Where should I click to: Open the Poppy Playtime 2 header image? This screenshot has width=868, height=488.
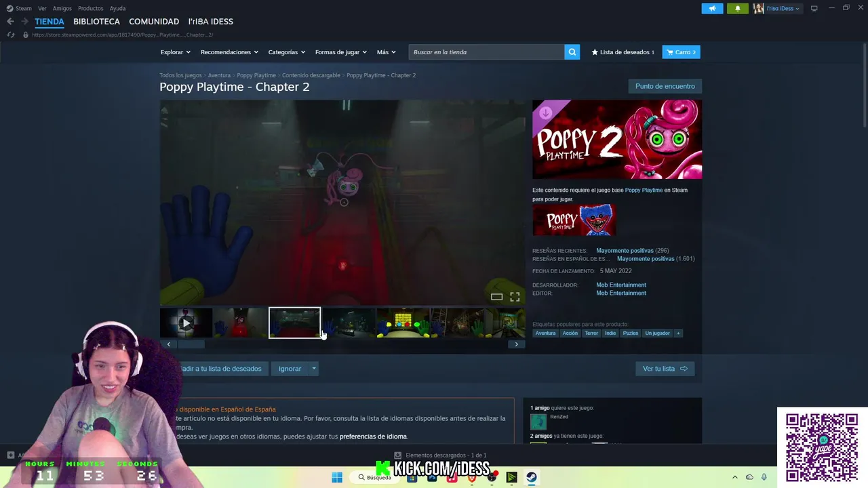click(x=617, y=139)
